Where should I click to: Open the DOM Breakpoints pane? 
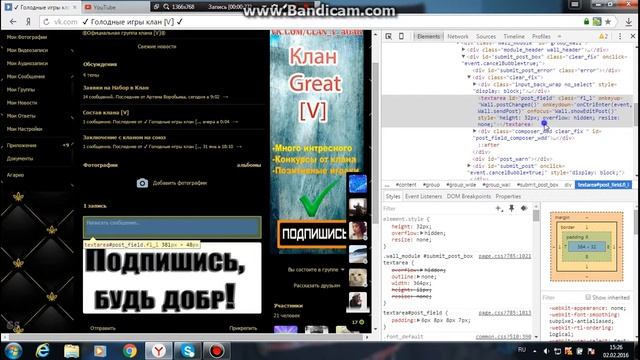click(469, 197)
